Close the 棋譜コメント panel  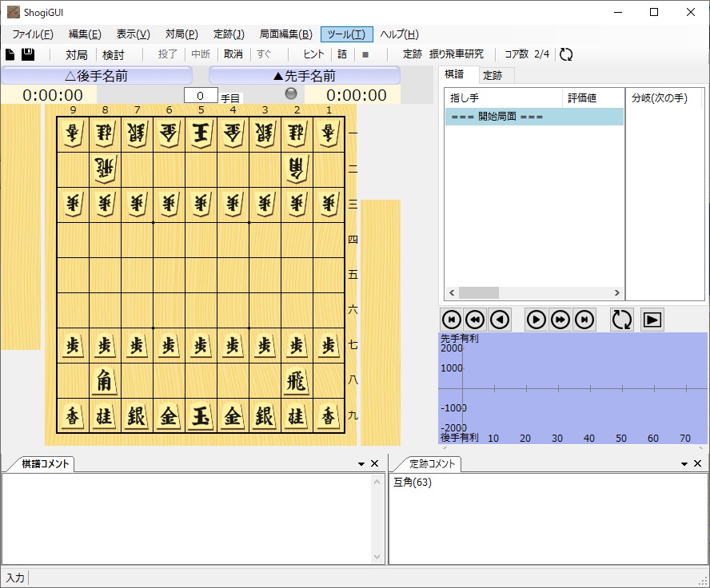click(x=374, y=463)
